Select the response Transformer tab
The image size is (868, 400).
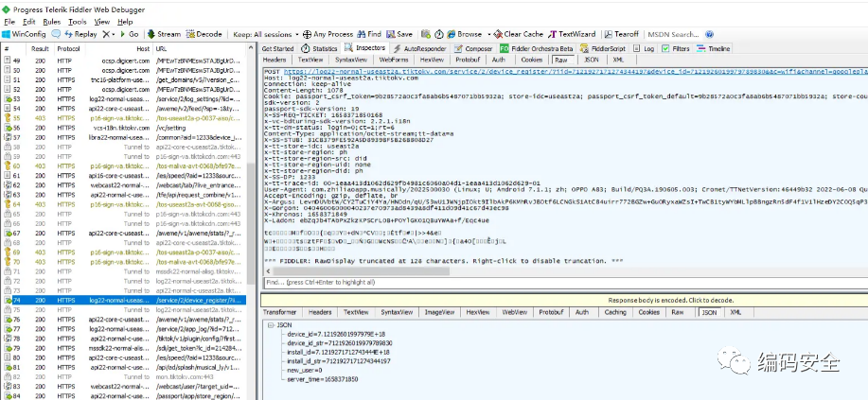(x=280, y=313)
